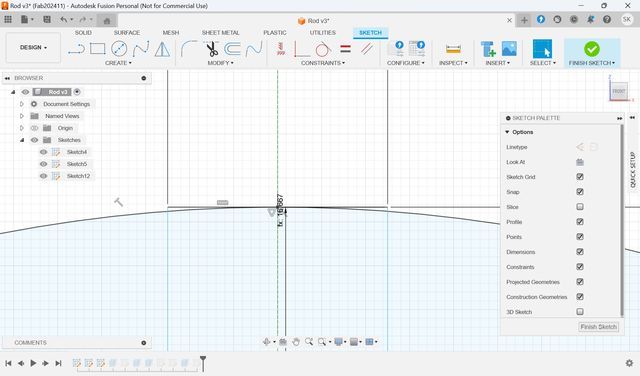Open the INSERT dropdown menu
This screenshot has width=640, height=376.
498,63
